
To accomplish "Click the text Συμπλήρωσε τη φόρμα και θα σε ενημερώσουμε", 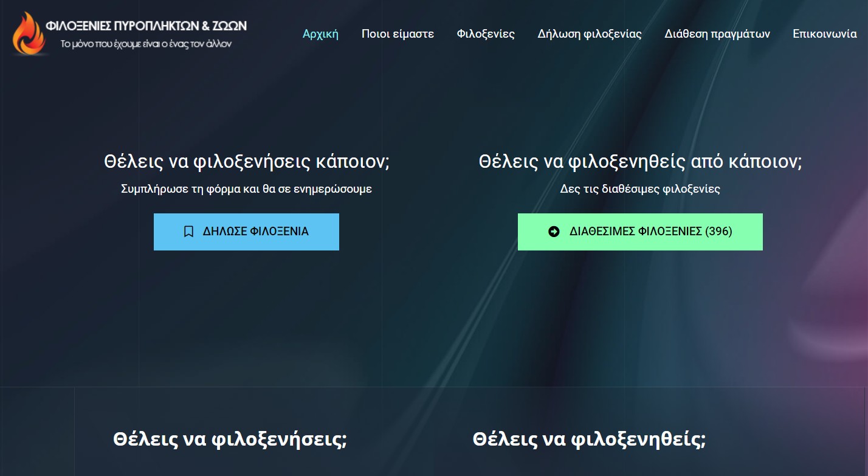I will (246, 189).
